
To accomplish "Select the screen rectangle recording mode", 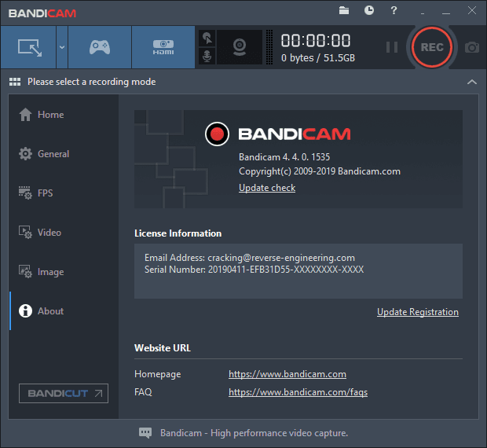I will coord(28,47).
